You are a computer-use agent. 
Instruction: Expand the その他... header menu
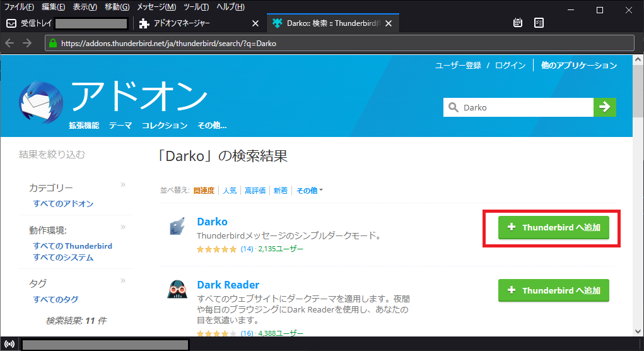(x=212, y=126)
